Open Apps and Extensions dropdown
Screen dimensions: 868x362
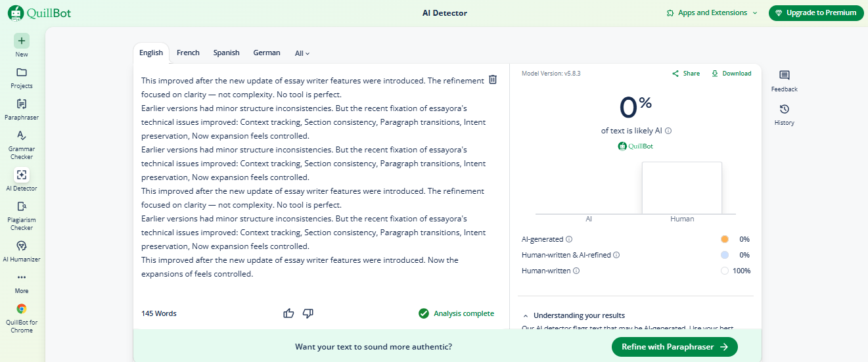(712, 12)
